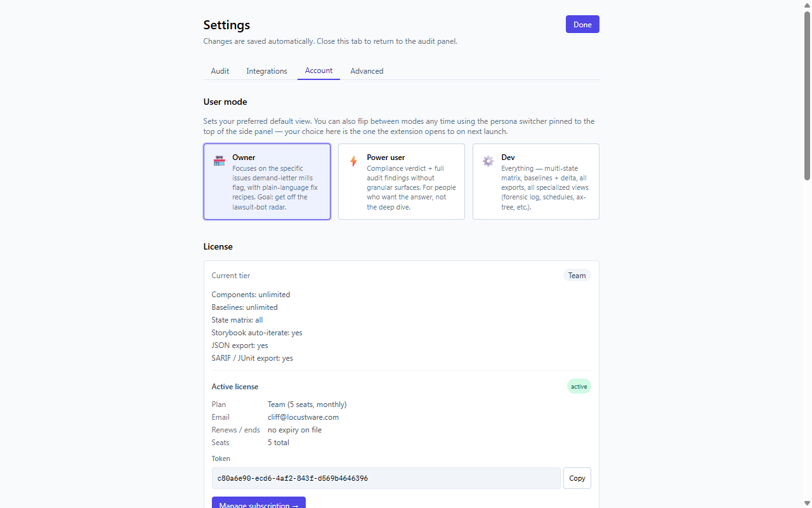Click the scrollbar down arrow
812x508 pixels.
(807, 503)
